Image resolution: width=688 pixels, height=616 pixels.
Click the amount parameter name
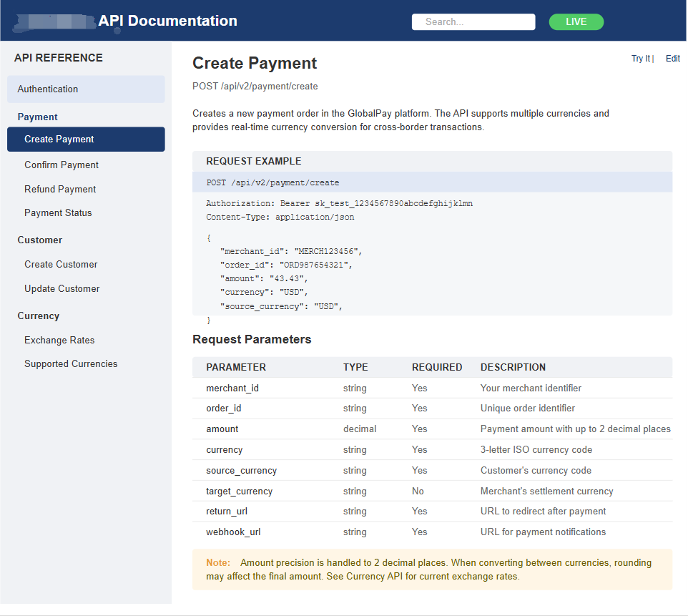[222, 429]
